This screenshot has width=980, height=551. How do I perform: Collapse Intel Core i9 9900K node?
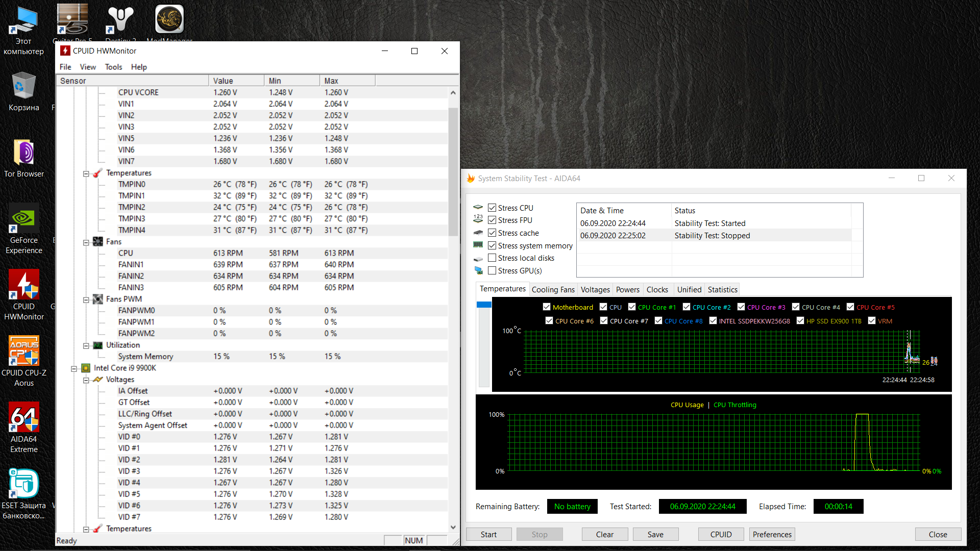coord(73,368)
